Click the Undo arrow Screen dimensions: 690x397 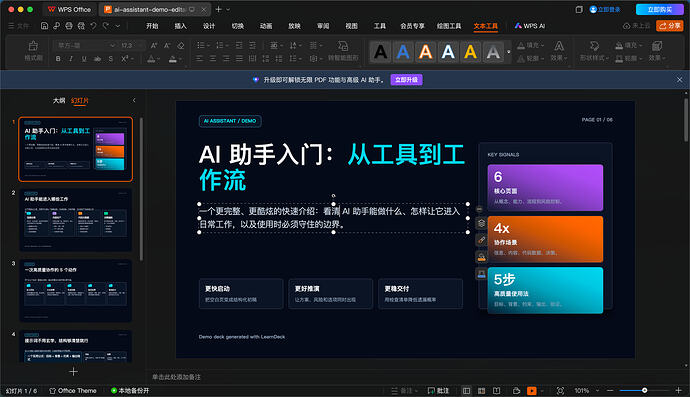[x=93, y=26]
